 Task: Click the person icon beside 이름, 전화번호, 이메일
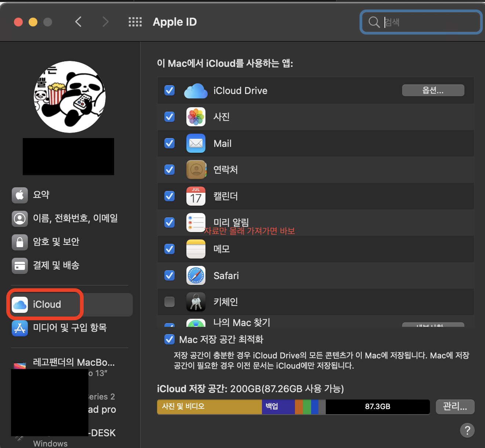[20, 218]
